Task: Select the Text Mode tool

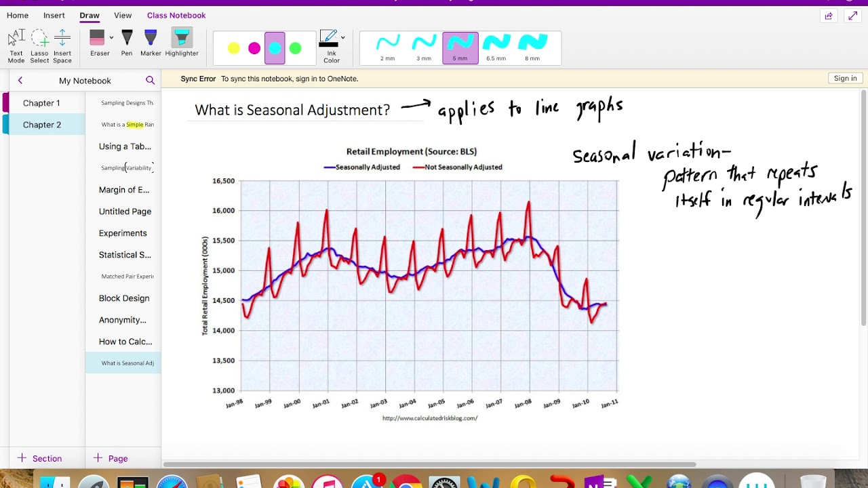Action: pos(16,47)
